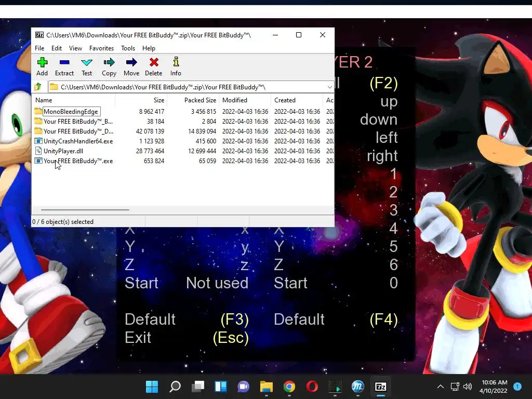The width and height of the screenshot is (532, 399).
Task: Open Google Chrome from taskbar
Action: click(289, 387)
